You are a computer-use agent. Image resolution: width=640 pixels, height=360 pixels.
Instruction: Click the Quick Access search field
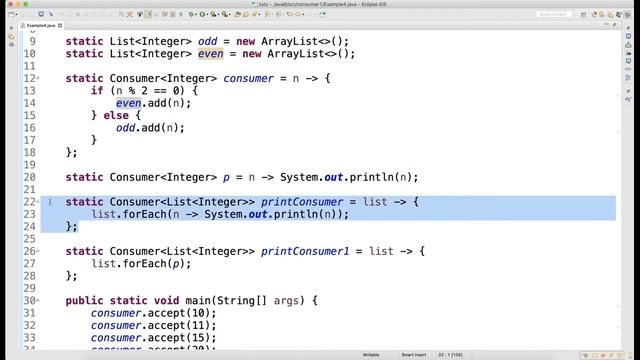click(x=554, y=14)
